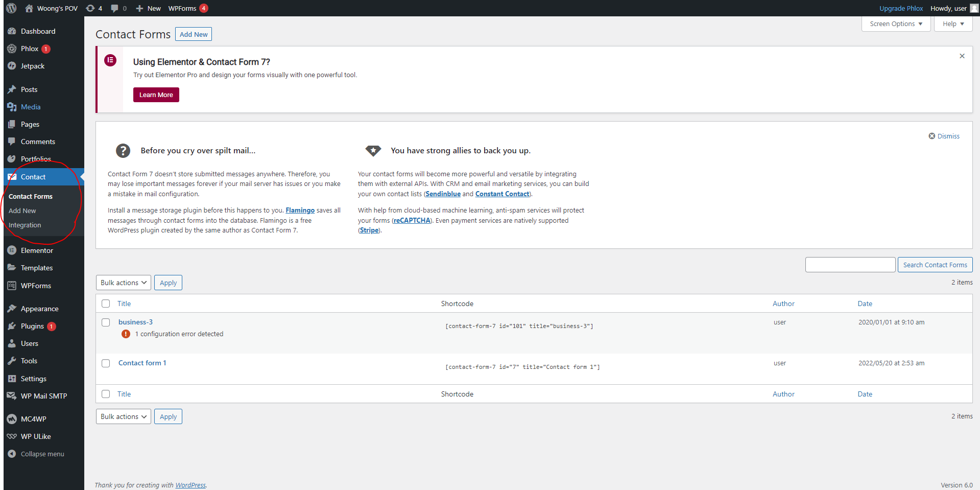The width and height of the screenshot is (980, 490).
Task: Open the business-3 form title
Action: (136, 322)
